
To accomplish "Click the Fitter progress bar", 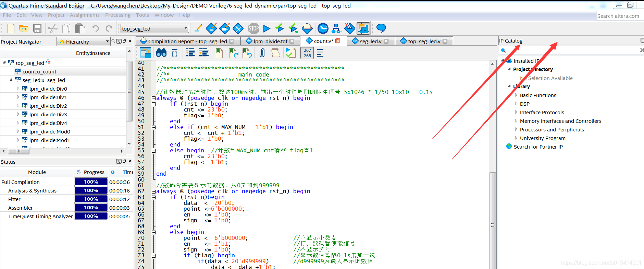I will [x=91, y=199].
